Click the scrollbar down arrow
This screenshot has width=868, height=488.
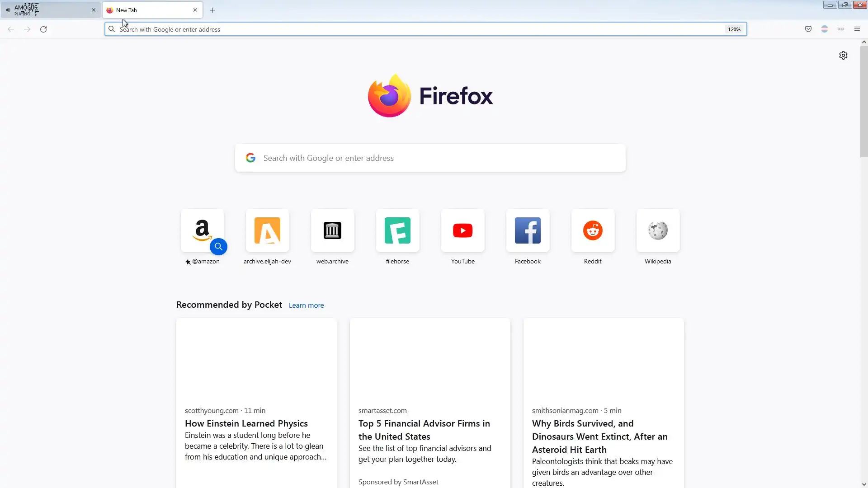(864, 484)
